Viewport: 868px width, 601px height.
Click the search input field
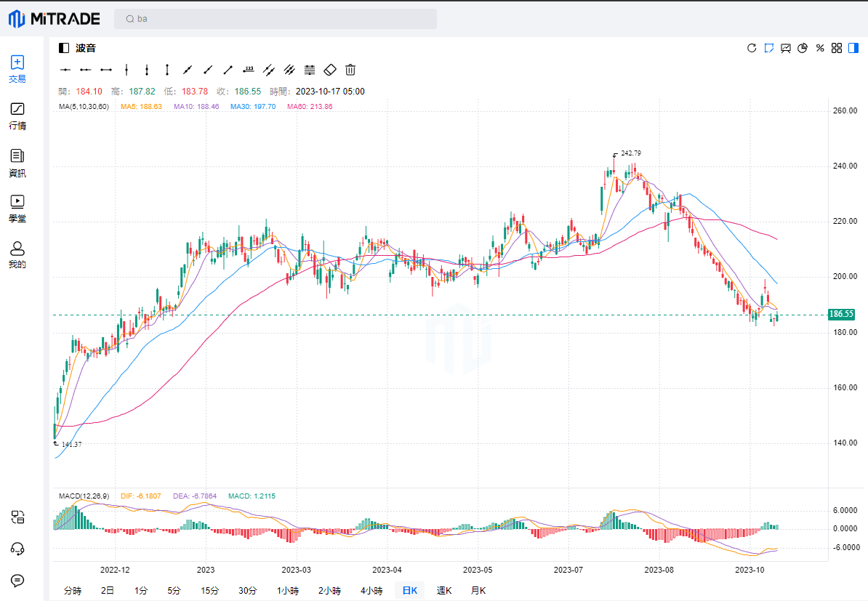coord(276,19)
